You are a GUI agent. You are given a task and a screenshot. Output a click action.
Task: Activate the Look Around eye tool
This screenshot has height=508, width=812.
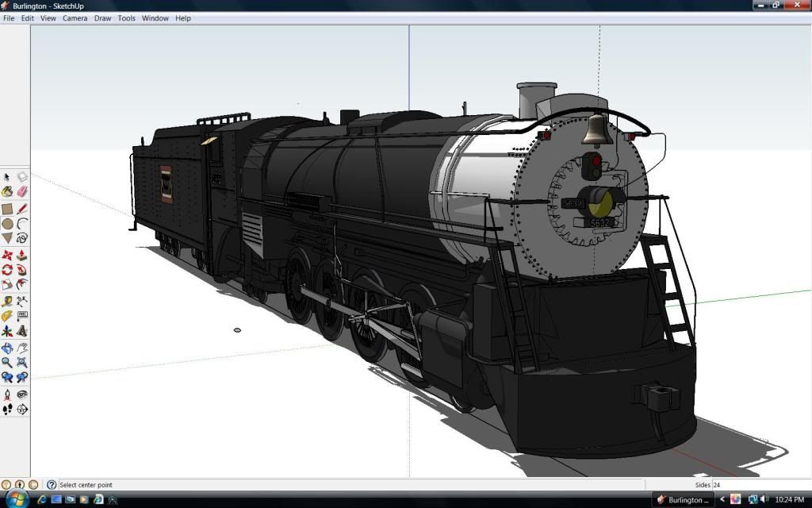pyautogui.click(x=21, y=394)
